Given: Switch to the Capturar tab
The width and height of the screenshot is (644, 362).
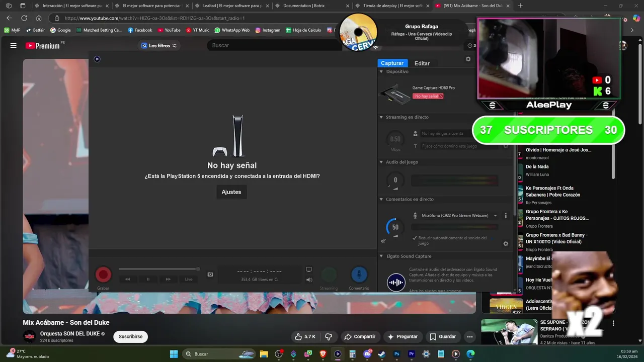Looking at the screenshot, I should (392, 63).
